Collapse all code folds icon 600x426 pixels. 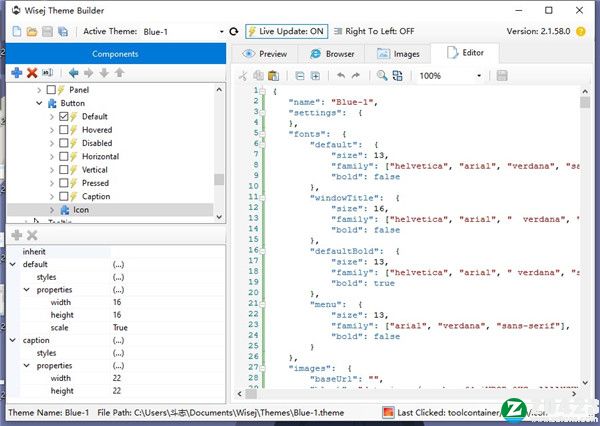tap(300, 76)
